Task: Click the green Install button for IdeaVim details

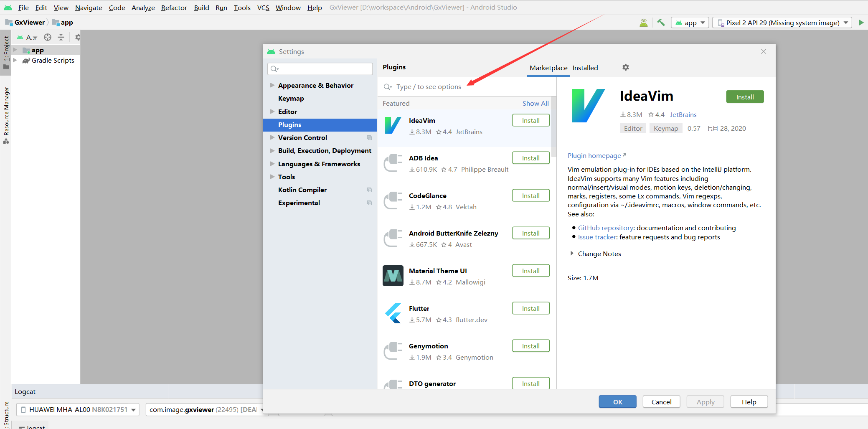Action: 745,97
